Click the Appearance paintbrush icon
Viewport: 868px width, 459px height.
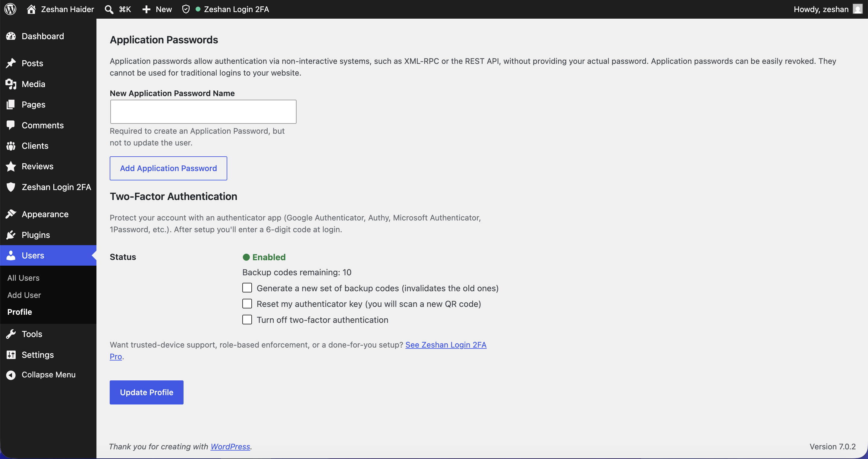tap(11, 214)
